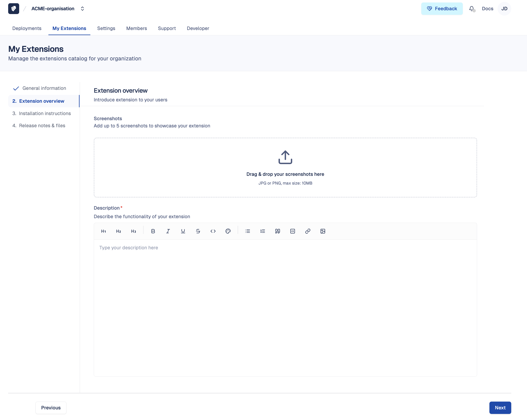Apply strikethrough formatting

point(198,231)
